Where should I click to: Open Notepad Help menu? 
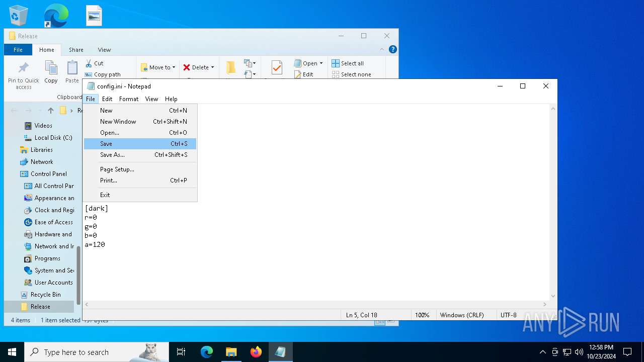[x=171, y=99]
